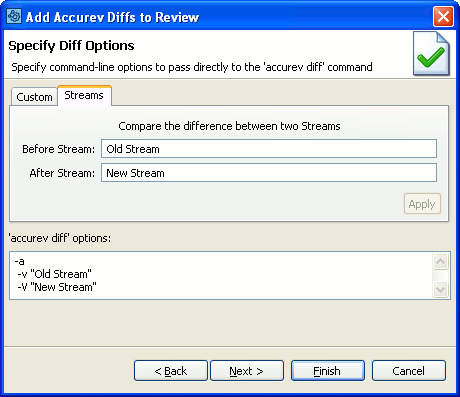Click the title bar application icon
The height and width of the screenshot is (397, 460).
tap(14, 16)
